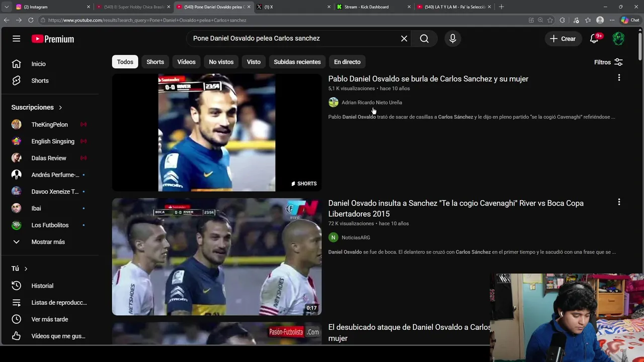
Task: Open the Crear menu
Action: (562, 39)
